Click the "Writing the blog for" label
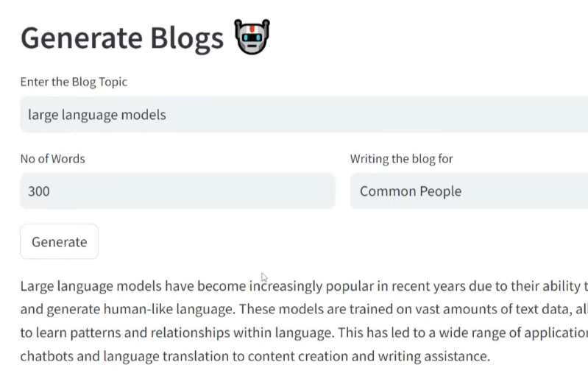This screenshot has height=373, width=588. (x=401, y=158)
